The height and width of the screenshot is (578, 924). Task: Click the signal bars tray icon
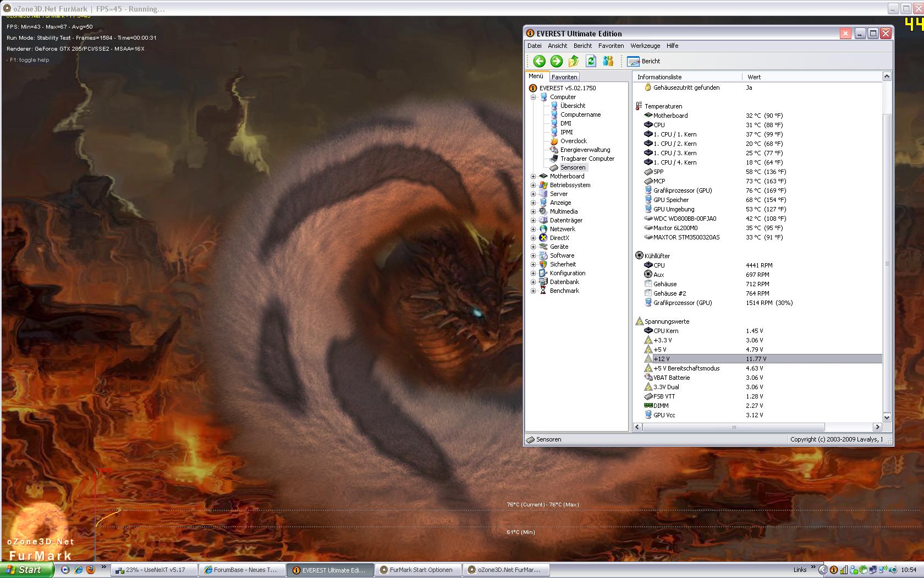[x=844, y=570]
